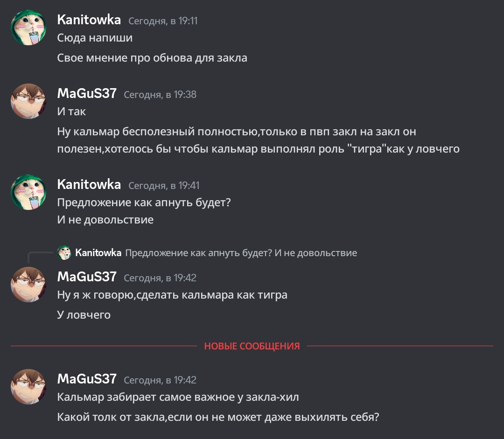
Task: Select message 'Предложение как апнуть будет?'
Action: [144, 203]
